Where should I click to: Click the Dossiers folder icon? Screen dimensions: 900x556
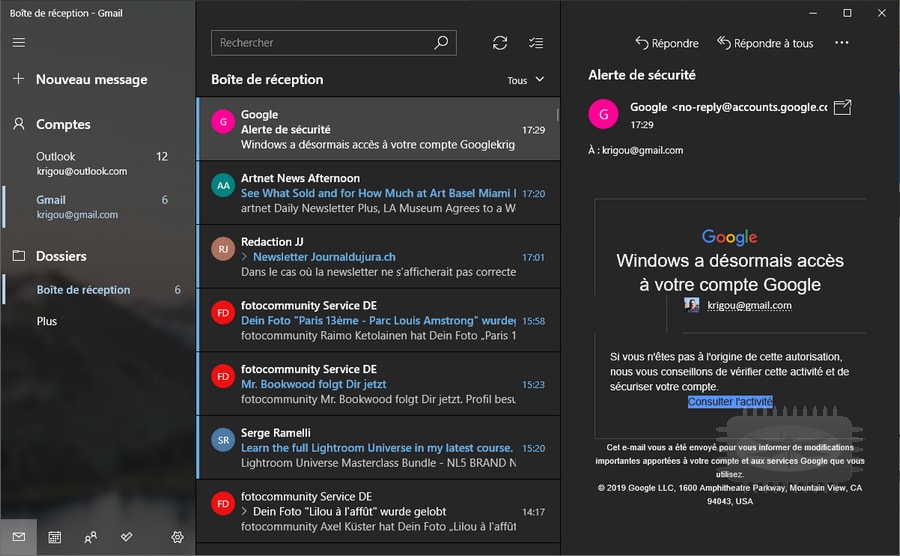tap(19, 256)
